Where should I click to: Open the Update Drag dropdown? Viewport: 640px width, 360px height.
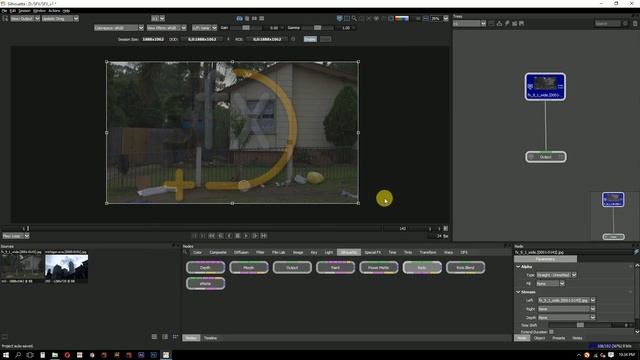click(x=60, y=18)
